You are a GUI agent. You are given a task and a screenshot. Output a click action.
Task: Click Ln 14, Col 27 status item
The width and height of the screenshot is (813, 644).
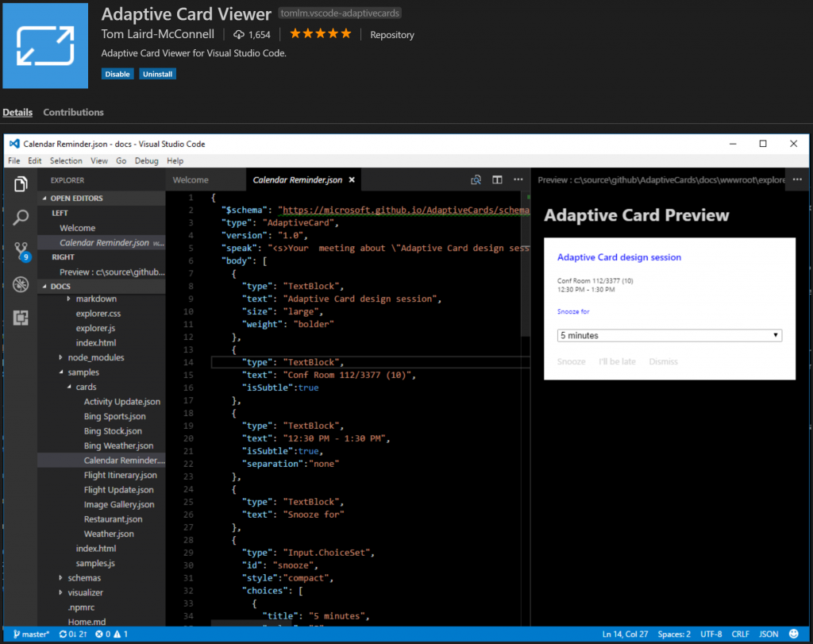click(625, 634)
